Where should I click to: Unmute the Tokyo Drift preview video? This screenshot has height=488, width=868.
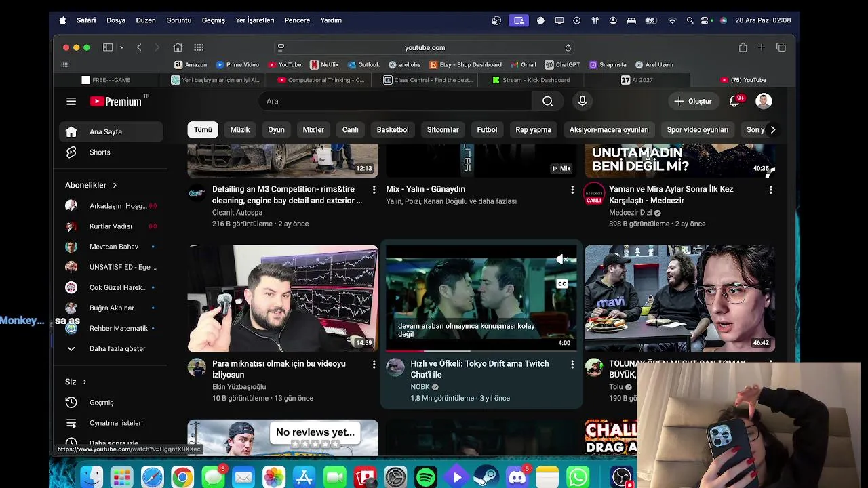[x=561, y=260]
